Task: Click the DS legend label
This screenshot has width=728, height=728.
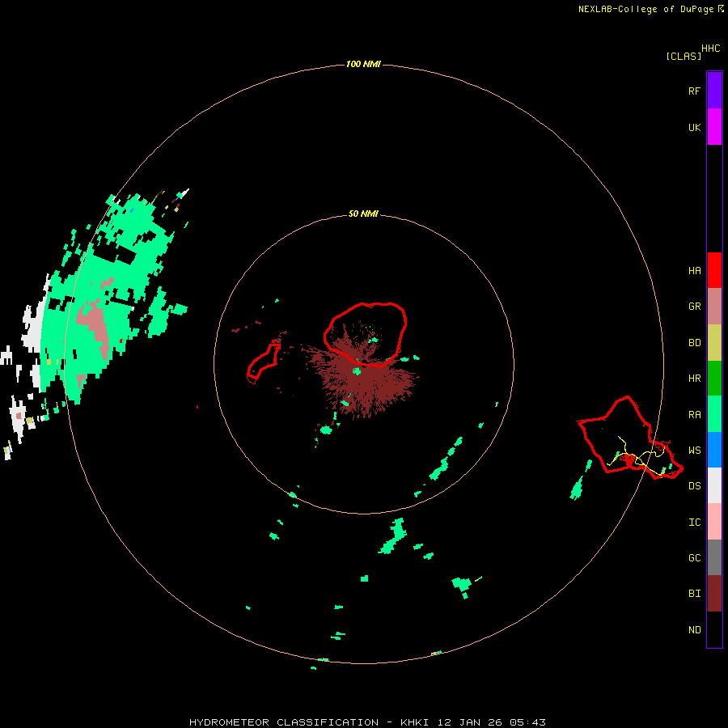Action: click(x=695, y=486)
